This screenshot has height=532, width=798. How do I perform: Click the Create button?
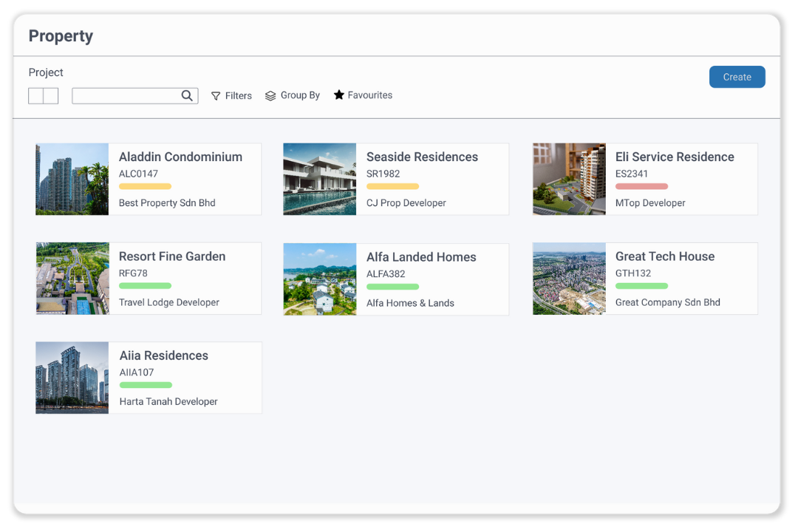pos(737,77)
